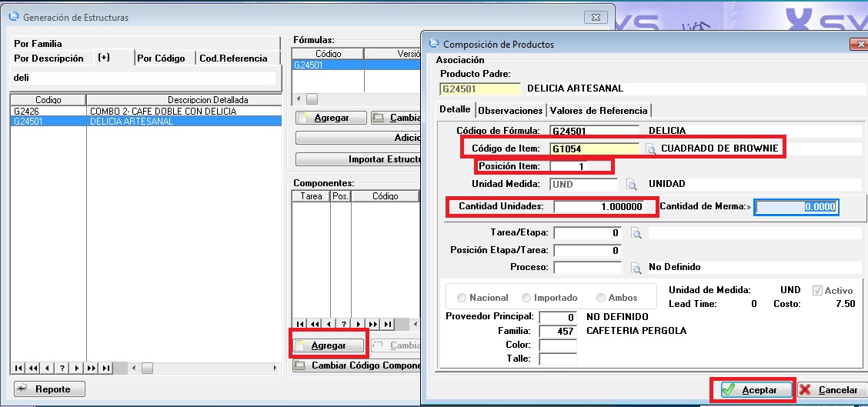Select the Nacional radio option
This screenshot has width=868, height=407.
pos(462,298)
